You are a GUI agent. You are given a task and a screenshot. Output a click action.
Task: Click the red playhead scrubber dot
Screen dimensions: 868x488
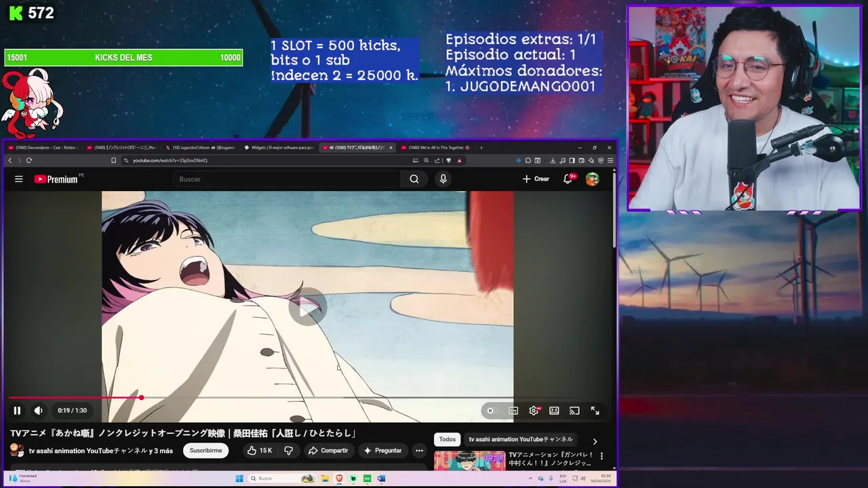(x=141, y=398)
